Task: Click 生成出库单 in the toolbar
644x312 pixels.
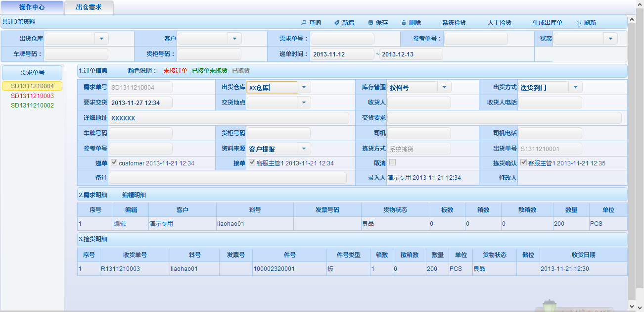Action: [x=547, y=23]
